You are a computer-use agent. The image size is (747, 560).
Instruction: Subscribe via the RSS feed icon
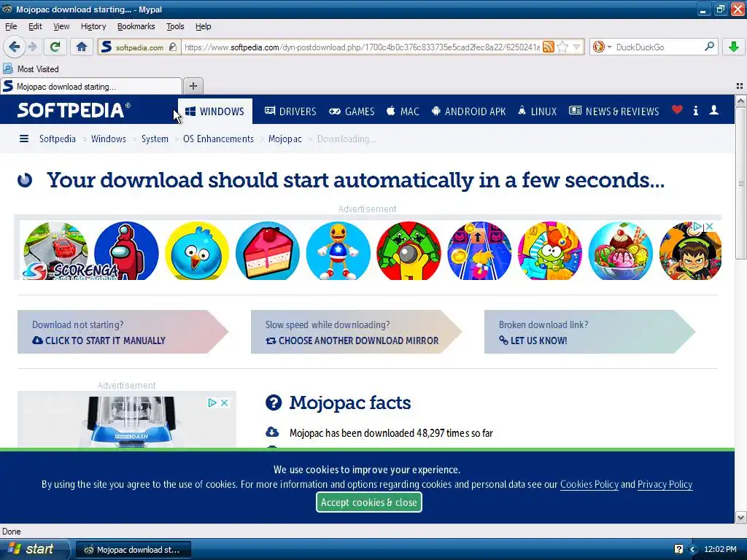click(549, 47)
